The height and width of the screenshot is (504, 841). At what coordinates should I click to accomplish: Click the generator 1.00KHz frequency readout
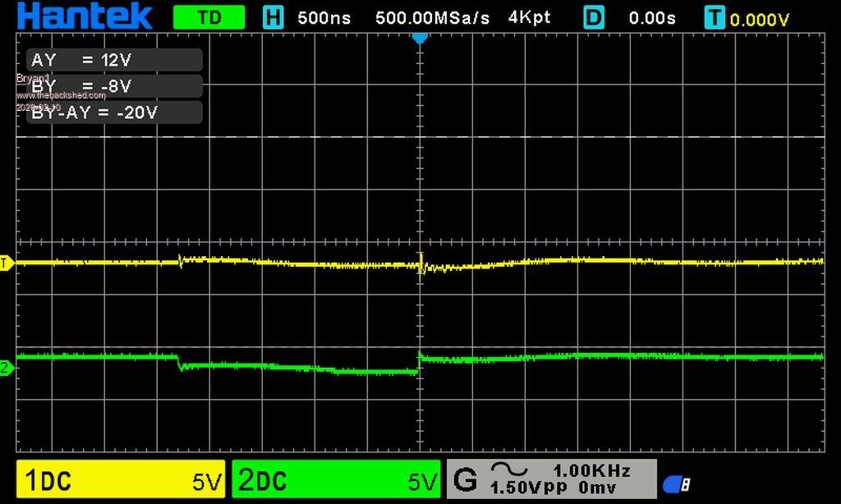(x=591, y=470)
